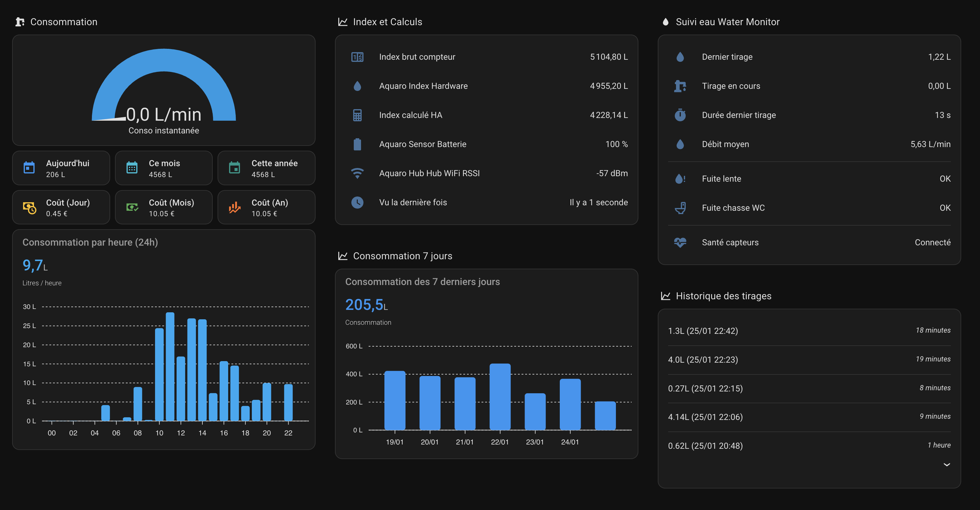Click the WiFi RSSI signal icon
Image resolution: width=980 pixels, height=510 pixels.
coord(357,173)
